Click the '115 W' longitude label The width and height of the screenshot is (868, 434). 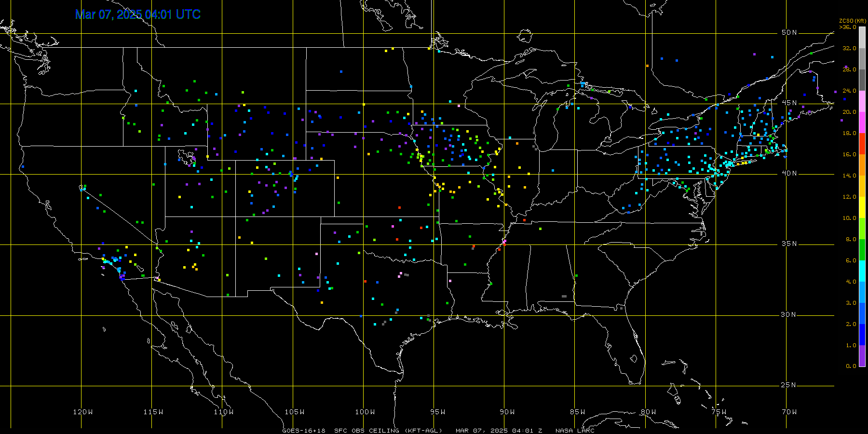[153, 412]
